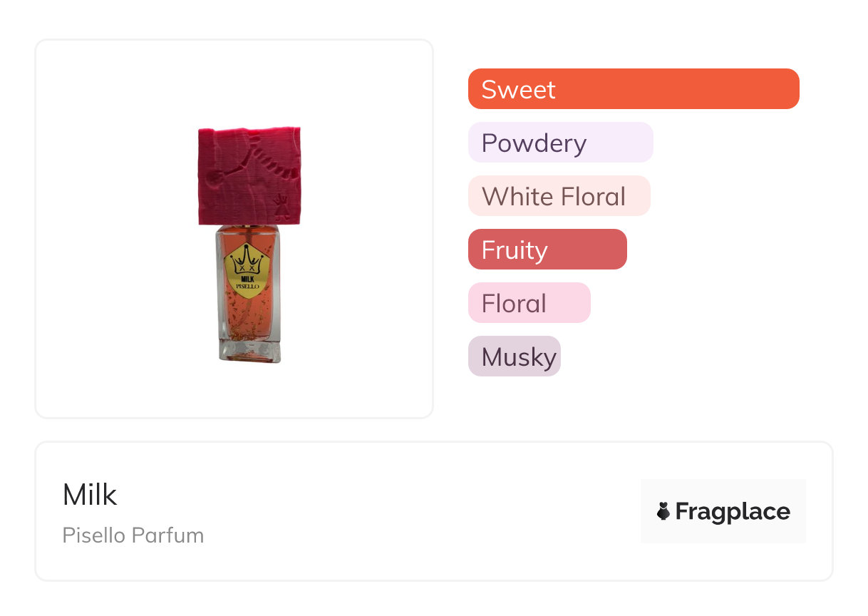
Task: Select the Fruity accord bar
Action: click(547, 250)
